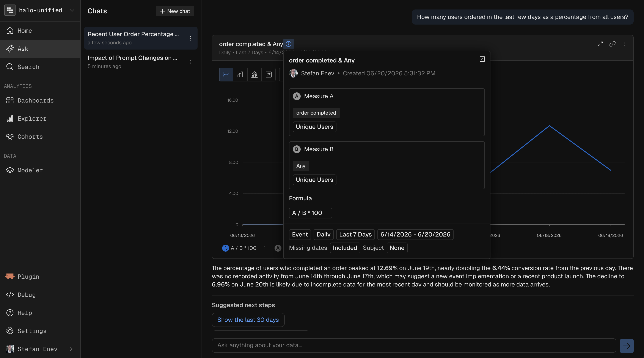Viewport: 644px width, 358px height.
Task: Open Impact of Prompt Changes chat
Action: [x=141, y=62]
